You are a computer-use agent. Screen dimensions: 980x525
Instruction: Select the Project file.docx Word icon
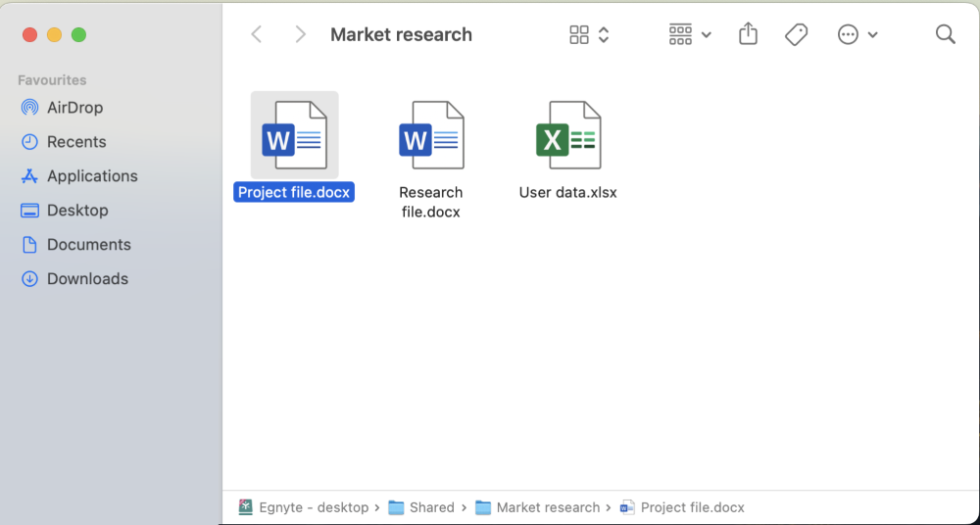click(x=294, y=136)
